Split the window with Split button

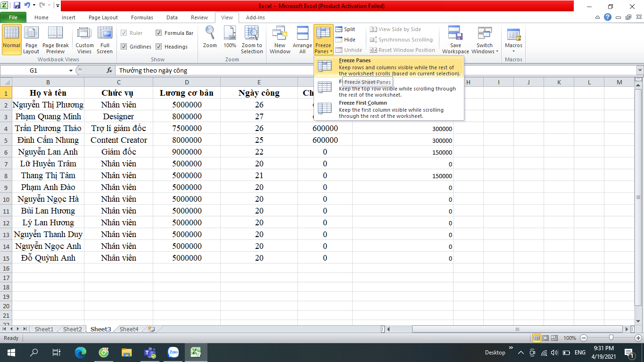click(345, 29)
